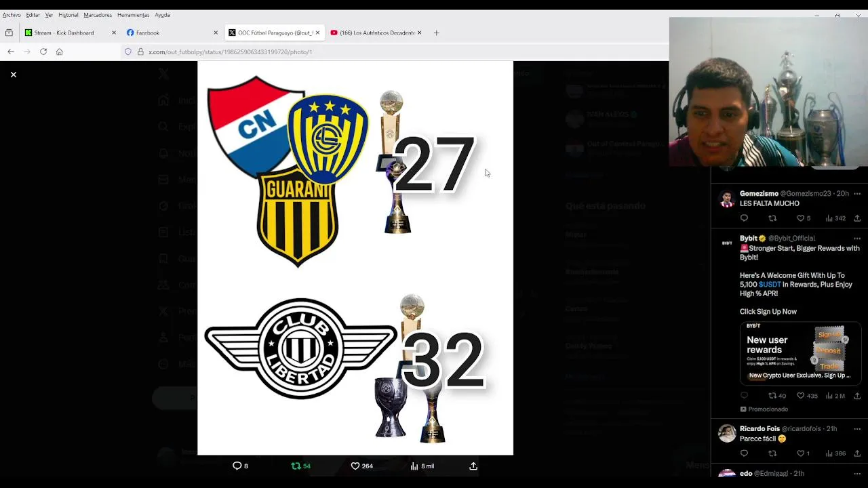Close the Los Auténticos Decadentes tab
Image resolution: width=868 pixels, height=488 pixels.
click(x=419, y=33)
